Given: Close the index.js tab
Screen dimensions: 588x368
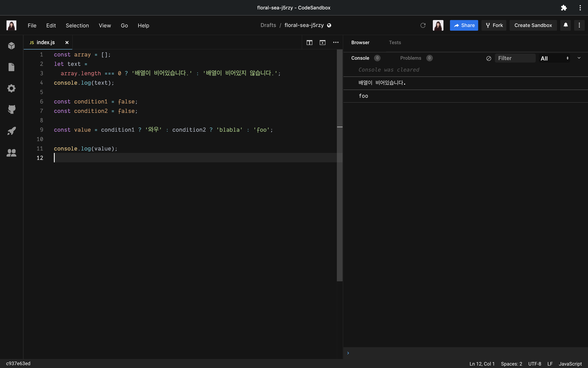Looking at the screenshot, I should 67,43.
